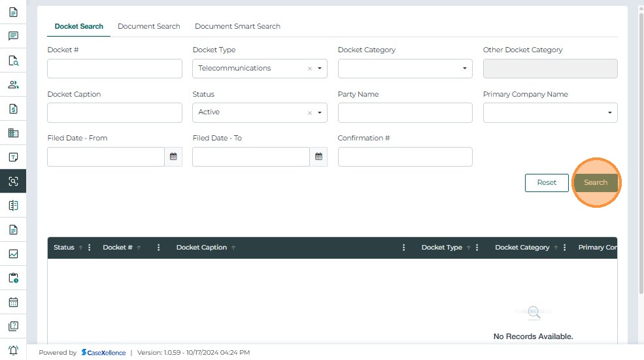Viewport: 644px width, 360px height.
Task: Open Filed Date - To calendar picker
Action: [x=318, y=157]
